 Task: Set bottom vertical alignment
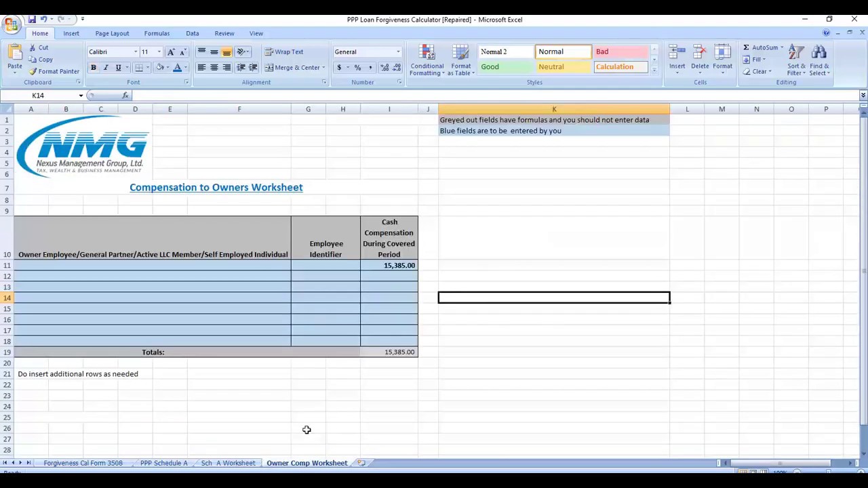(226, 52)
